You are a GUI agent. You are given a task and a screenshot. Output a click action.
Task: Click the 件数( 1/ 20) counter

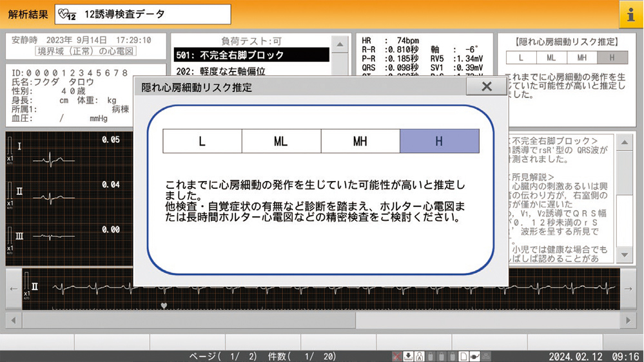[302, 356]
